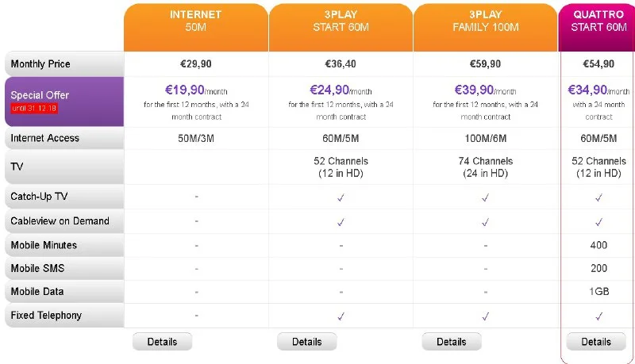The height and width of the screenshot is (364, 635).
Task: Show Details for the Quattro Start 60M plan
Action: [x=596, y=342]
